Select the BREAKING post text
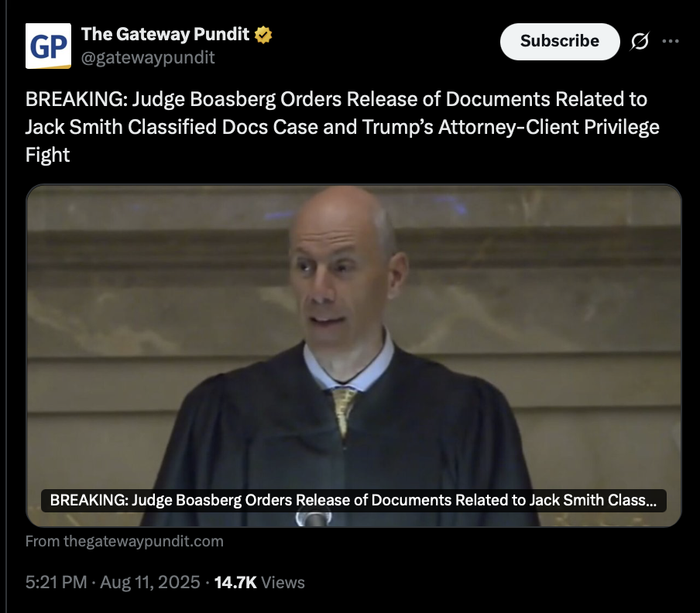Viewport: 700px width, 613px height. point(342,127)
